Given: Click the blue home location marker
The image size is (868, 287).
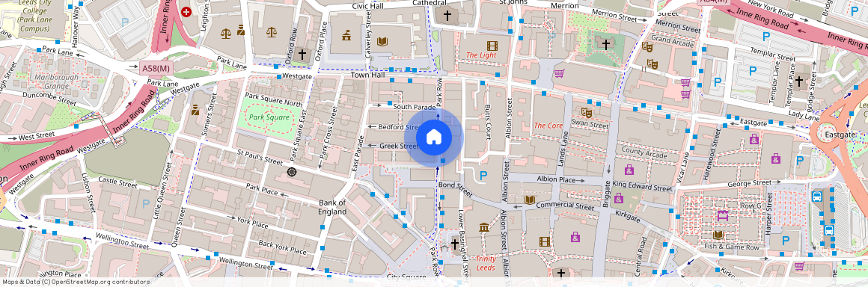Looking at the screenshot, I should [434, 137].
